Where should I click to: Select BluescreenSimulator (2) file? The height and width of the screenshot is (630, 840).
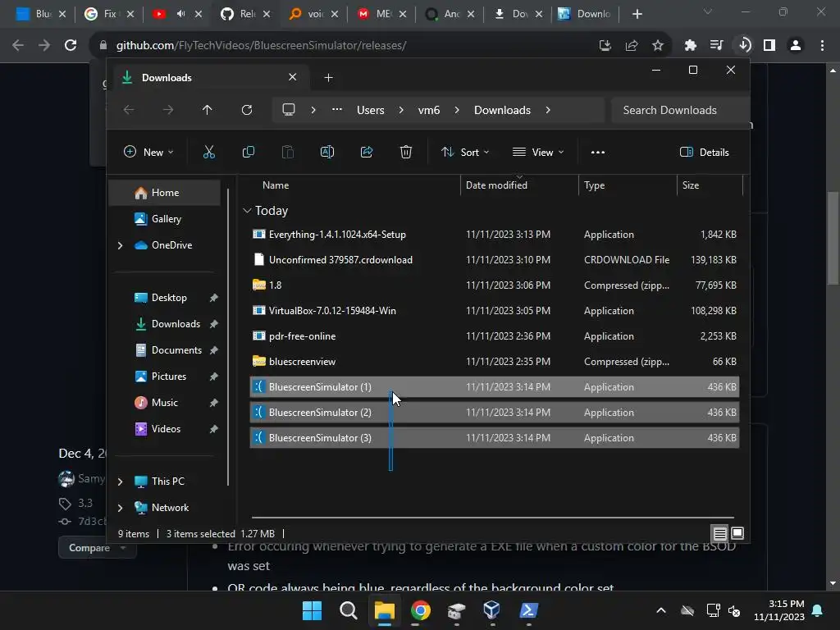tap(494, 413)
